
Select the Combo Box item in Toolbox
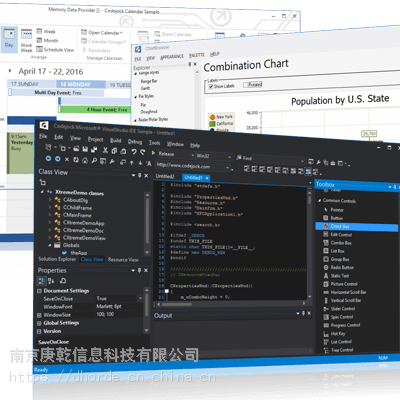338,243
